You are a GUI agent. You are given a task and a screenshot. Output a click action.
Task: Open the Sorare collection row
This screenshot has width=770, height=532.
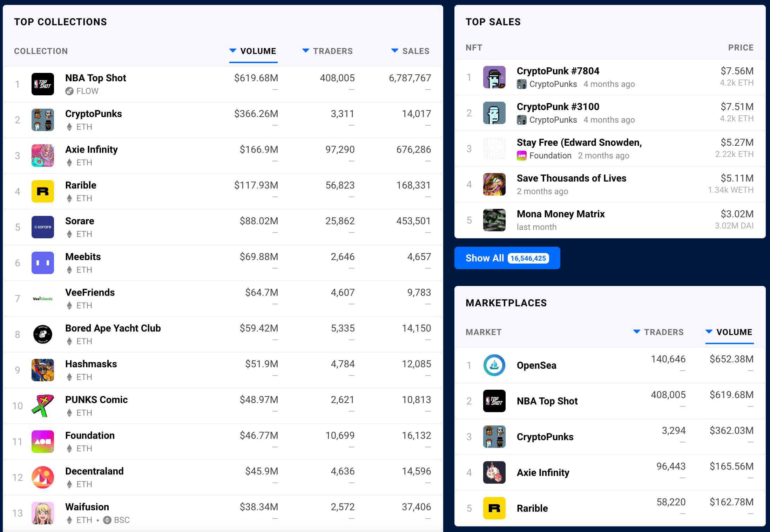pyautogui.click(x=80, y=221)
